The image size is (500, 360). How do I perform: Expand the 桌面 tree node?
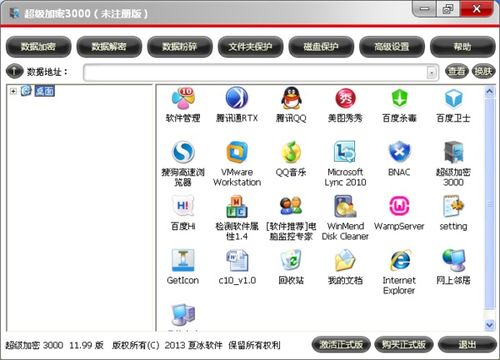[x=13, y=91]
